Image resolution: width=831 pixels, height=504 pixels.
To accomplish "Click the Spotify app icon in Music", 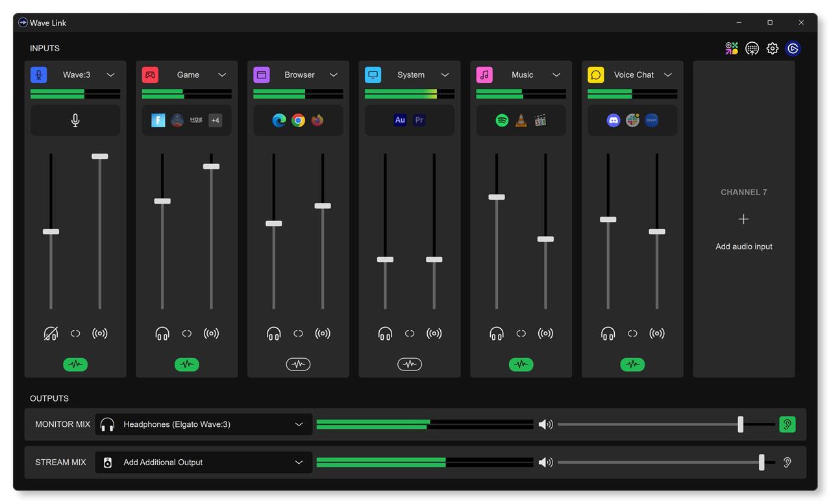I will pos(502,120).
